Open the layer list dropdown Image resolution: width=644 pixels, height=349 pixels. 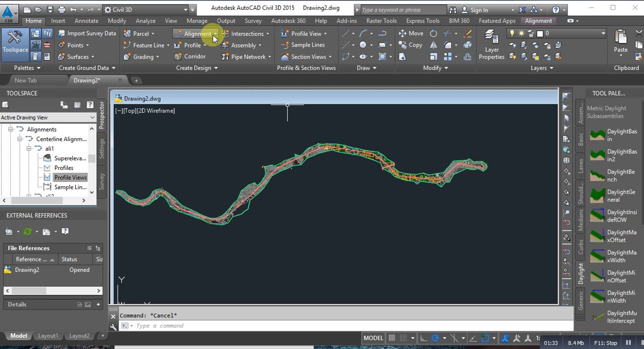coord(603,33)
